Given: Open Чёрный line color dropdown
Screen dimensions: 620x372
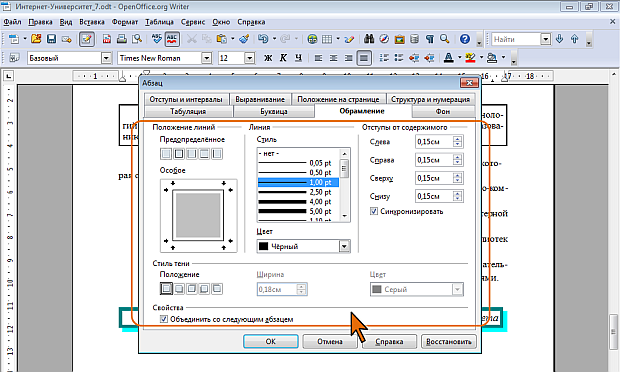Looking at the screenshot, I should point(344,246).
